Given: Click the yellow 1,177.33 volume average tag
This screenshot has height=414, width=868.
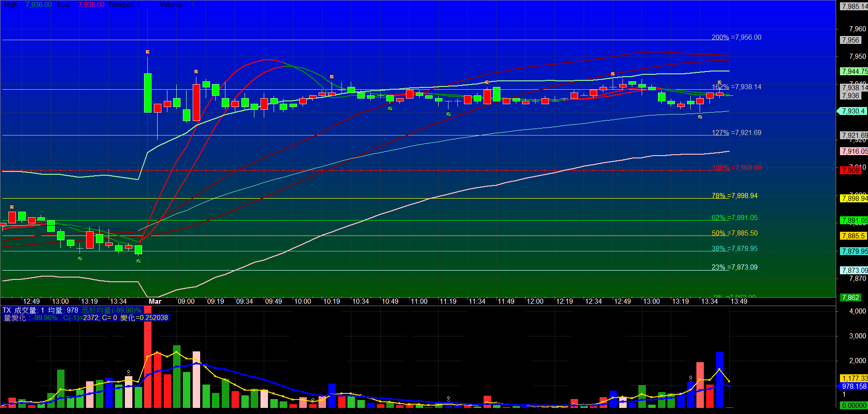Looking at the screenshot, I should (854, 378).
